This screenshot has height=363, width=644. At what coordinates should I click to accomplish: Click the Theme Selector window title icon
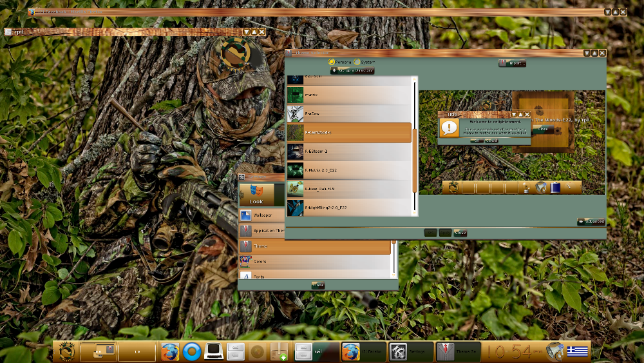289,53
